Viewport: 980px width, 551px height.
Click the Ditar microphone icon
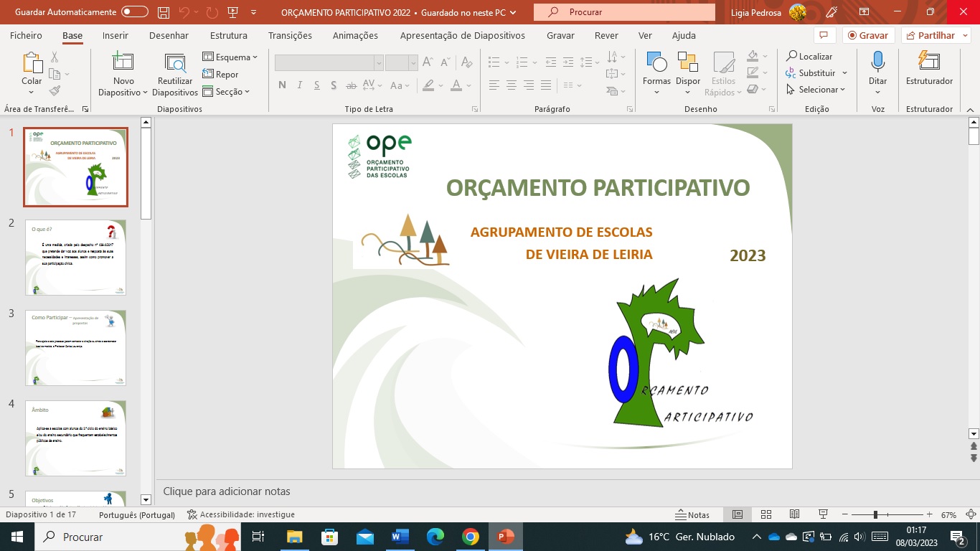[877, 63]
